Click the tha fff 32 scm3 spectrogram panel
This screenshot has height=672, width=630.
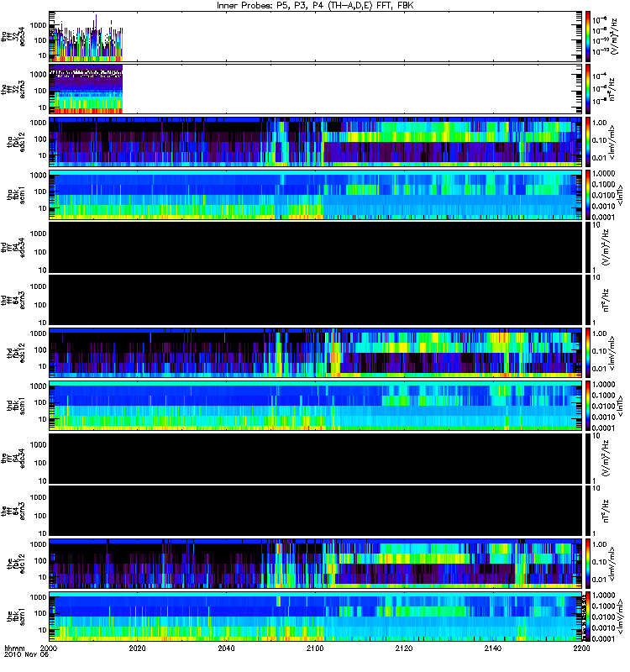click(315, 89)
